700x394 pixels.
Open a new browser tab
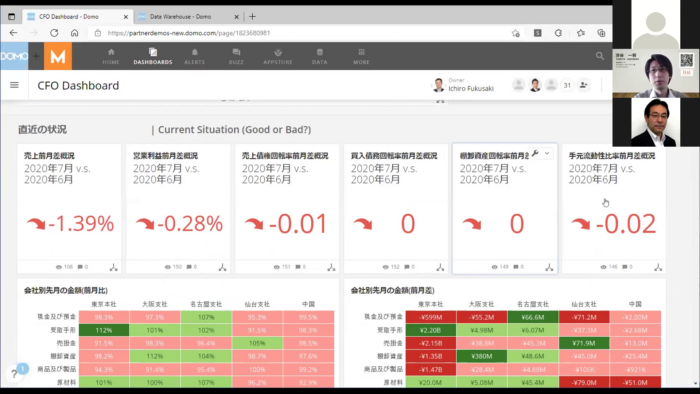pyautogui.click(x=252, y=17)
